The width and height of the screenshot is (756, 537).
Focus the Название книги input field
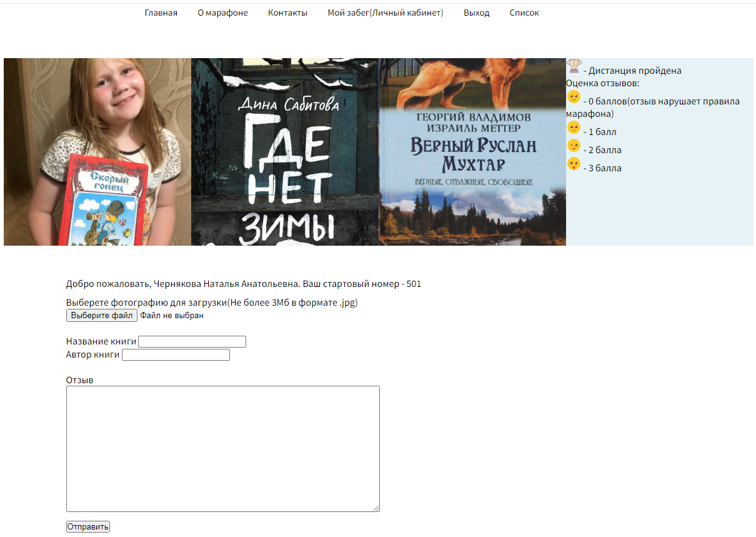[192, 341]
